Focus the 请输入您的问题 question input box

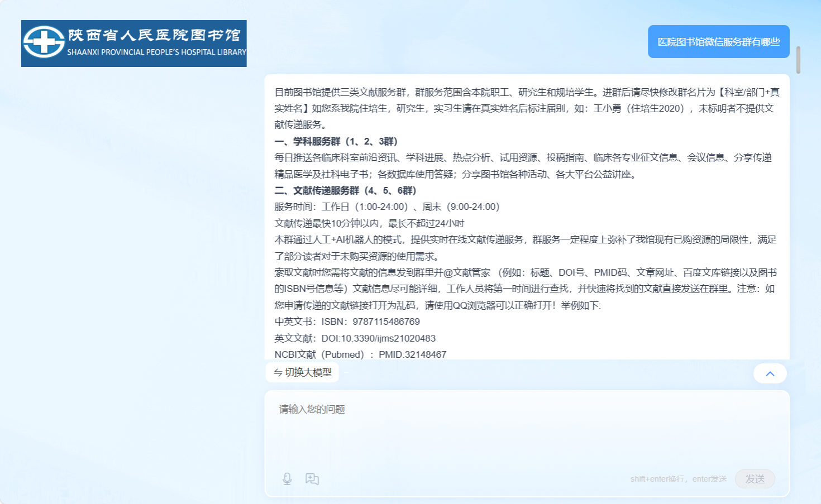tap(525, 430)
